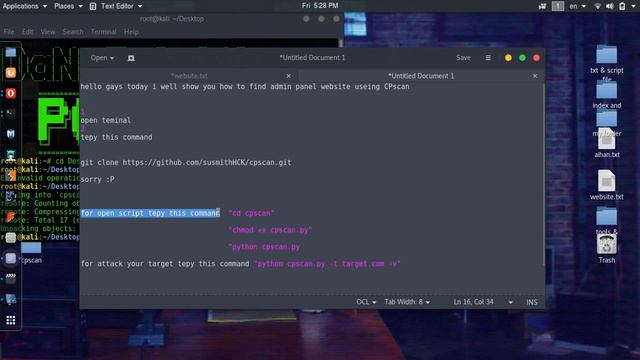Open the View menu in the terminal window
This screenshot has height=360, width=640.
(x=48, y=32)
